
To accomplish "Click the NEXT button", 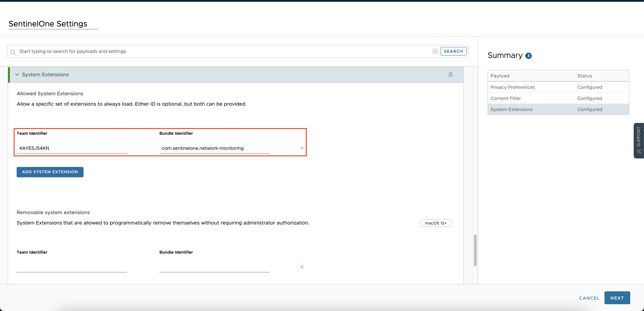I will [617, 298].
